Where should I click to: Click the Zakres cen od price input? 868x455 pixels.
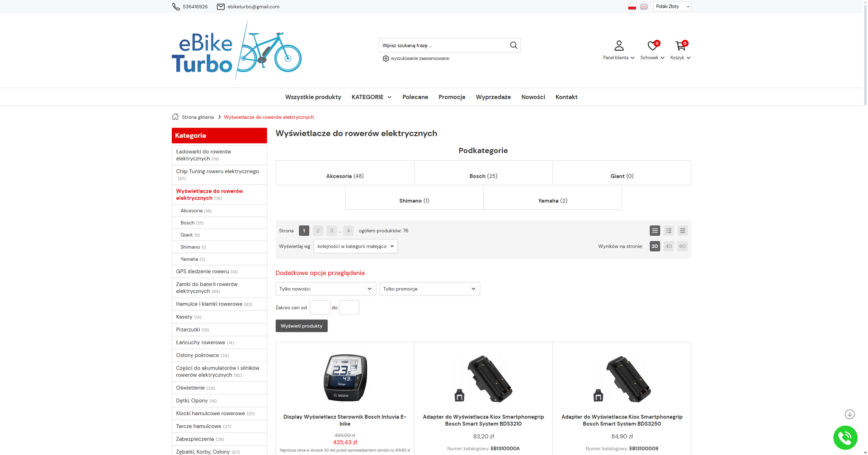tap(320, 307)
